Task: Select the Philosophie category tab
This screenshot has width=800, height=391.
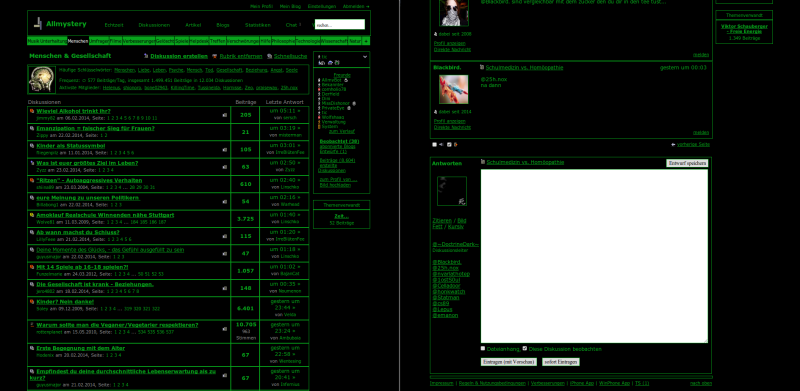Action: pyautogui.click(x=283, y=41)
